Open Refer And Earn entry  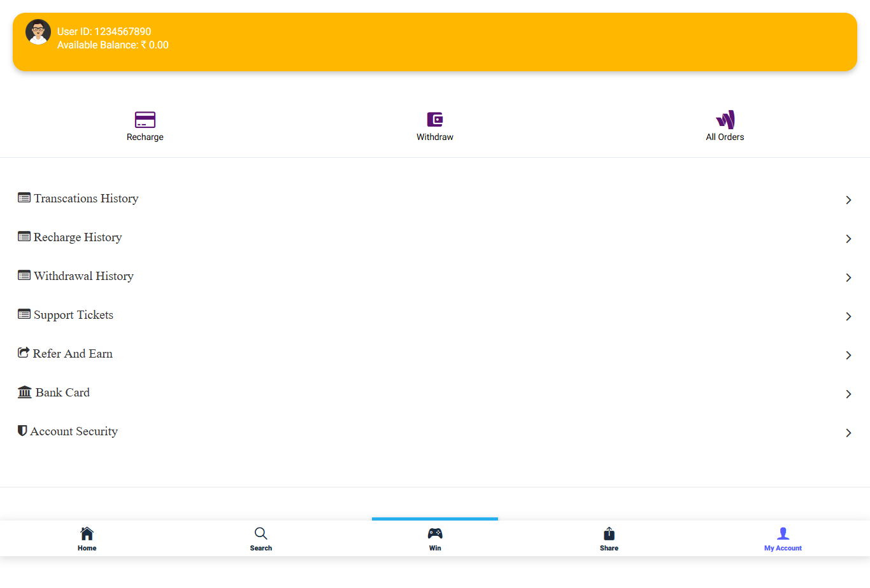[x=73, y=354]
